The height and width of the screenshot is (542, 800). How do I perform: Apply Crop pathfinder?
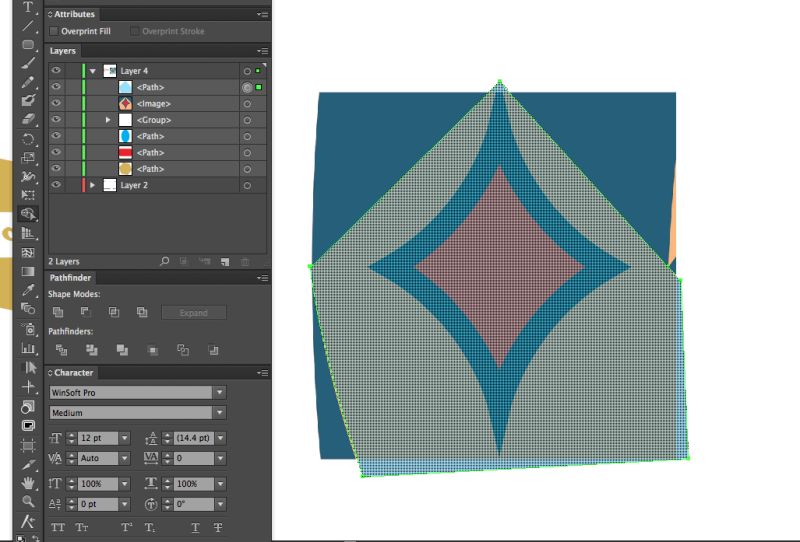[153, 350]
